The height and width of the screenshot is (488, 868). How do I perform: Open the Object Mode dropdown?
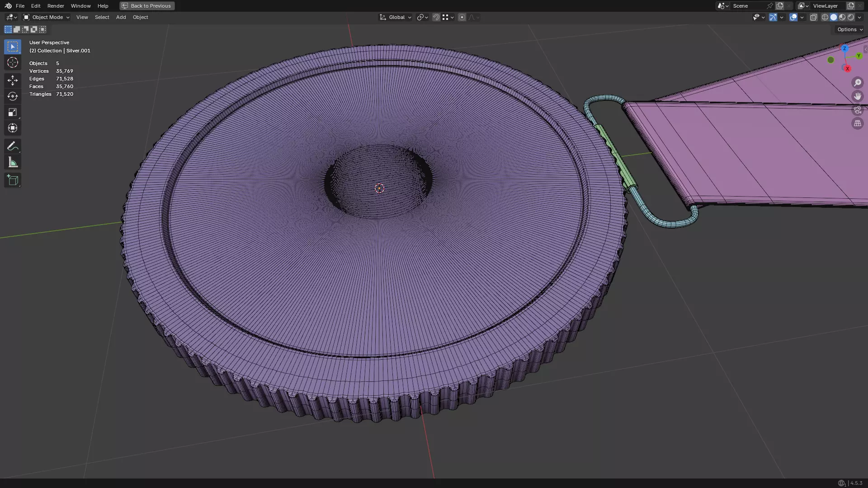(47, 17)
